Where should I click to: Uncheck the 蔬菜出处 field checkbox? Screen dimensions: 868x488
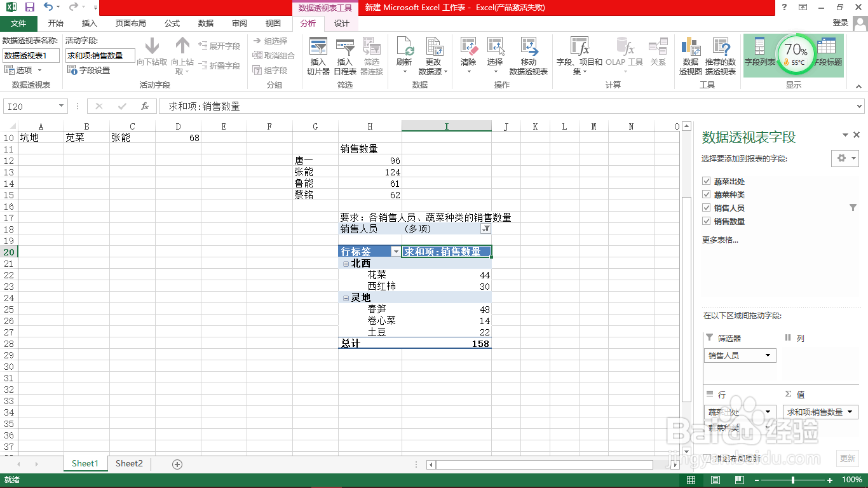coord(707,180)
